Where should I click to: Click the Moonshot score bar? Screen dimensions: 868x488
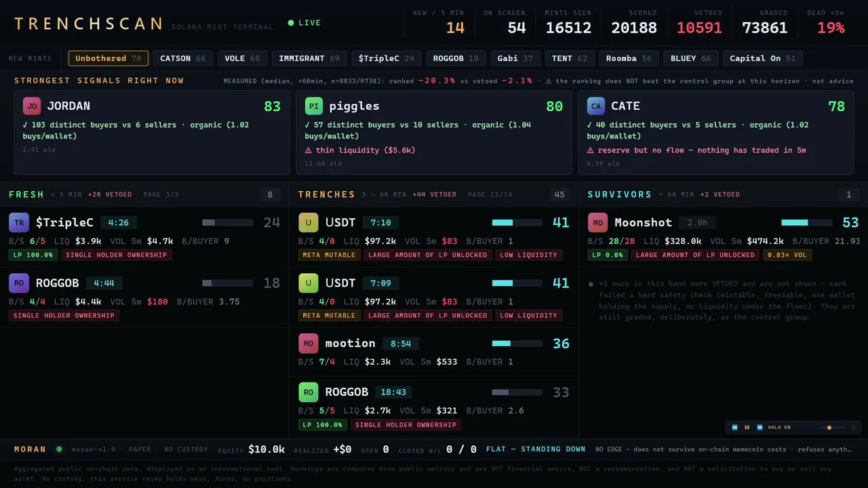tap(806, 222)
